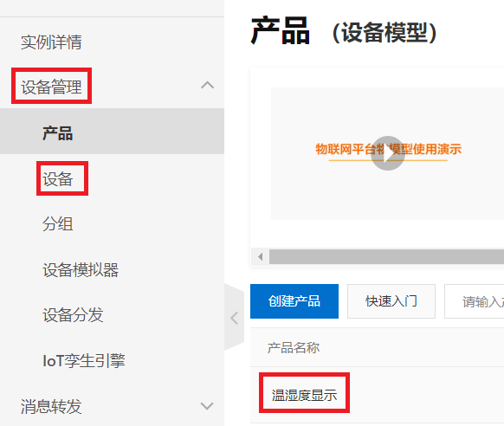Focus the product search input field
The width and height of the screenshot is (504, 426).
[475, 301]
